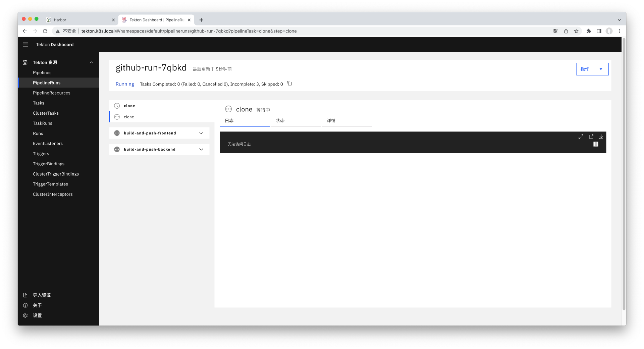This screenshot has width=644, height=349.
Task: Go forward in browser history
Action: (x=35, y=31)
